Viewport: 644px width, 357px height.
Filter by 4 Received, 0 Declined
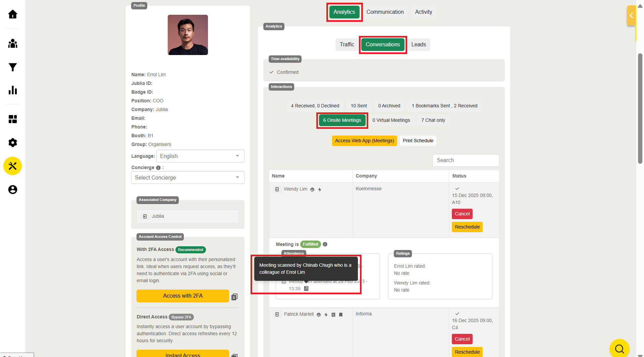(315, 106)
